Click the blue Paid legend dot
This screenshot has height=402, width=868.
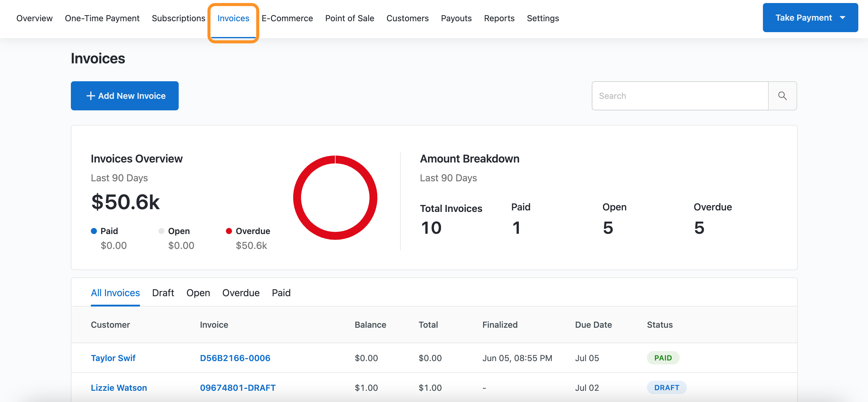(94, 231)
